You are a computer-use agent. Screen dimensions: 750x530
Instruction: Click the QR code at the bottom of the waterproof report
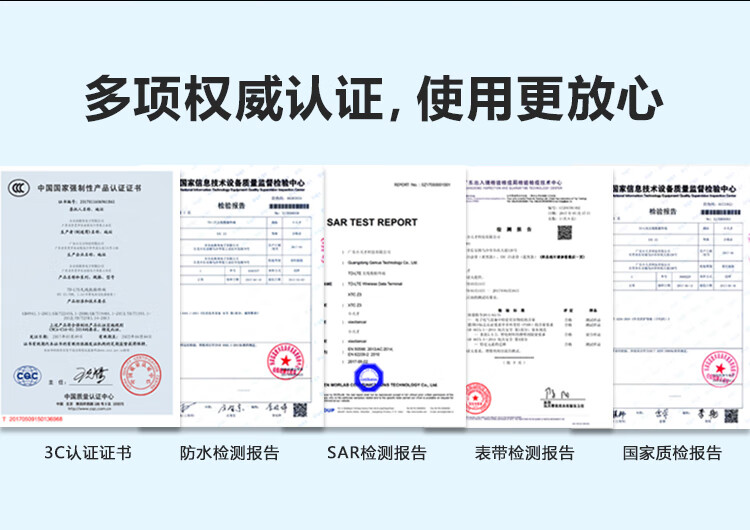[x=300, y=410]
